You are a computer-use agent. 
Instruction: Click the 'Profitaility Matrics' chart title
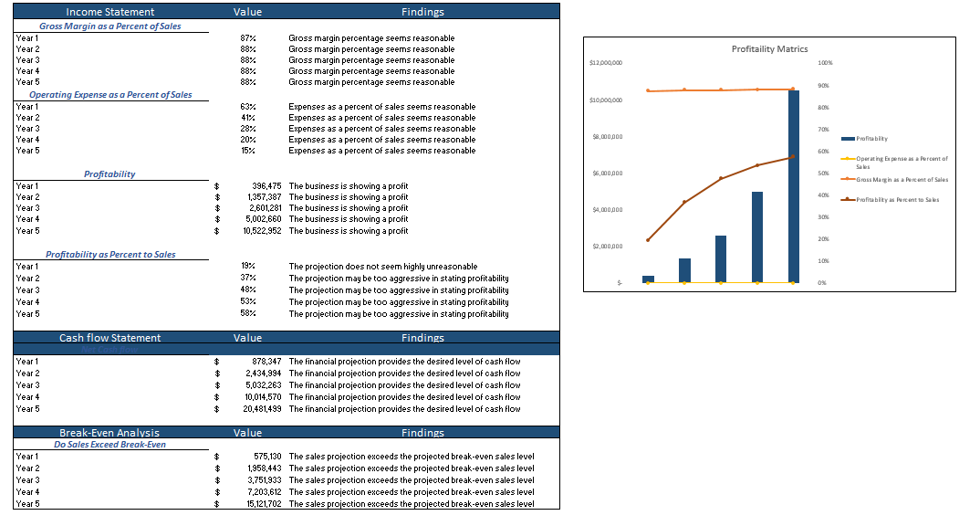769,49
